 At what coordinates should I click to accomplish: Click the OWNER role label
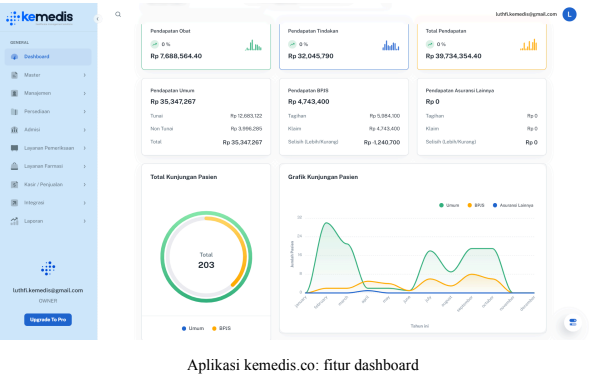(48, 301)
